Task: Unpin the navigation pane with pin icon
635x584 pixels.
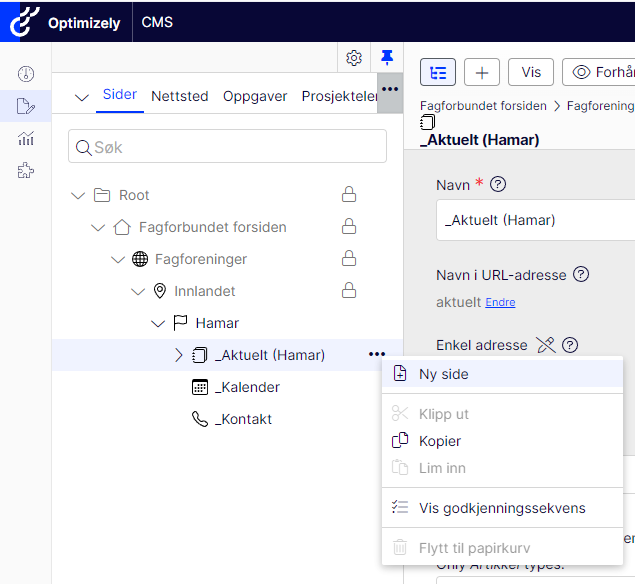Action: pos(387,58)
